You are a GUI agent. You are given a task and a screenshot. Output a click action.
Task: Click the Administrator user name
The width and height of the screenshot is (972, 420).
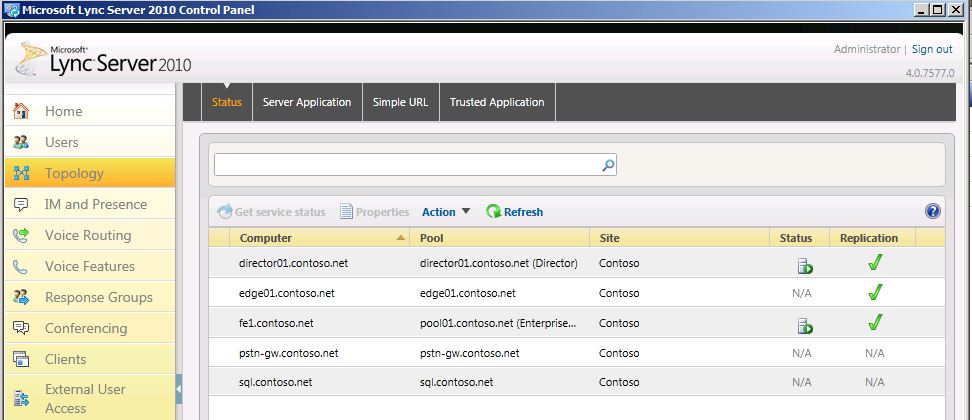867,49
